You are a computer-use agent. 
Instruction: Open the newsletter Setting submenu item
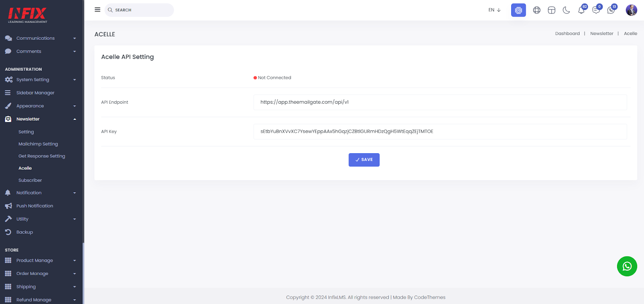tap(26, 132)
